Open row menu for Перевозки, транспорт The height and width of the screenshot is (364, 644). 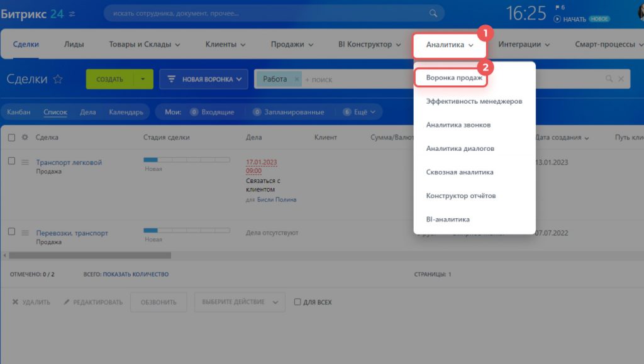[x=25, y=233]
